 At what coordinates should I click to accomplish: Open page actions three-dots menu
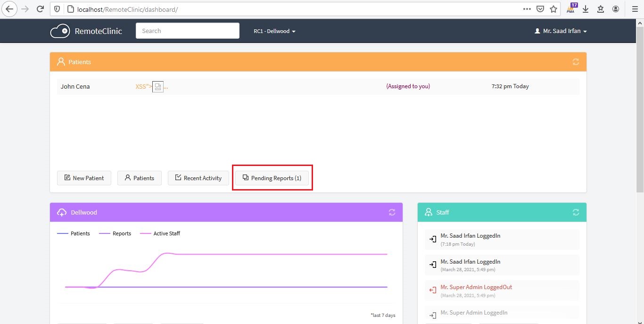(527, 9)
